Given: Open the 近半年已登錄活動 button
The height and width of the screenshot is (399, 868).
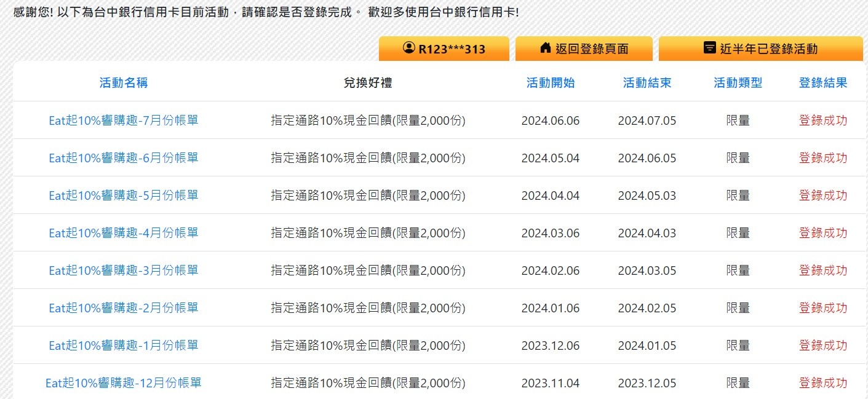Looking at the screenshot, I should point(761,49).
